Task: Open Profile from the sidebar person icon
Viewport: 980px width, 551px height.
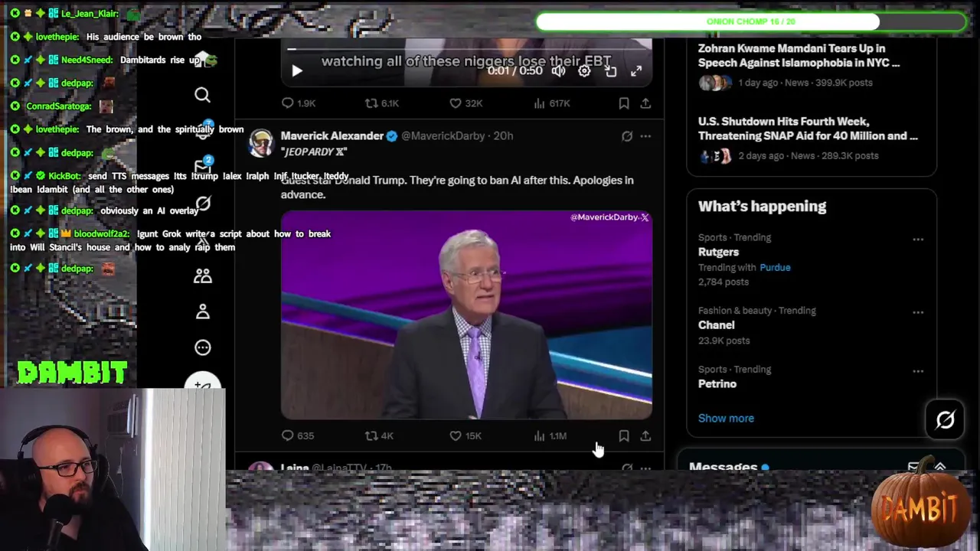Action: click(x=203, y=311)
